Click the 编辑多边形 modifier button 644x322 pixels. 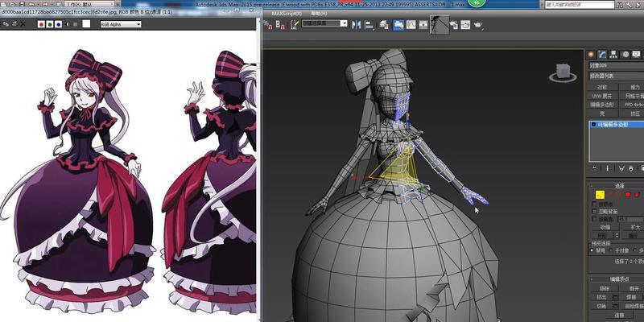(x=602, y=105)
